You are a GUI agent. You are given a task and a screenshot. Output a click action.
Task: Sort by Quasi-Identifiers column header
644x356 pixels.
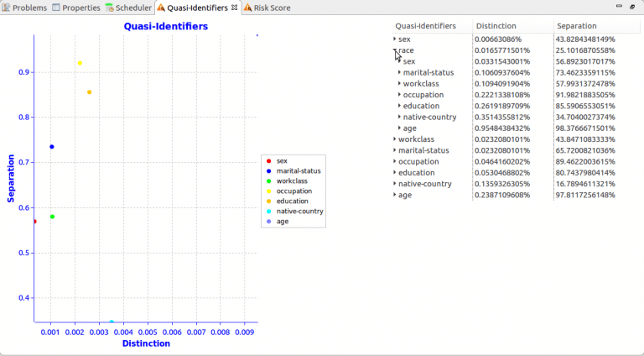pos(432,26)
